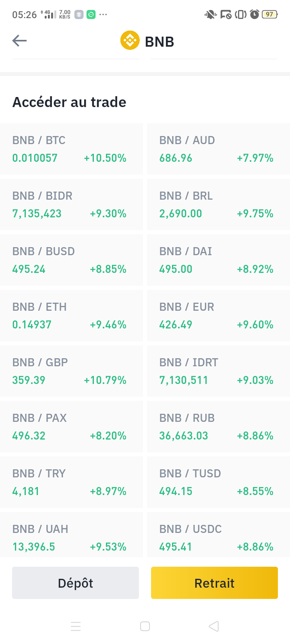The width and height of the screenshot is (290, 644).
Task: Open the BNB / RUB trading pair
Action: tap(218, 427)
